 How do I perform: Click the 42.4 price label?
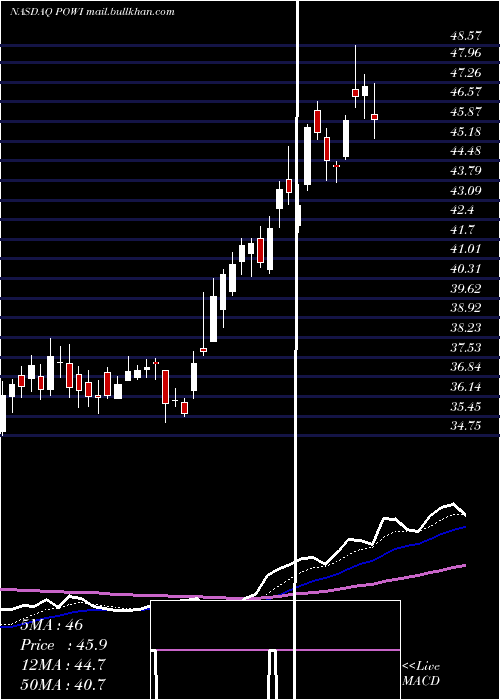[462, 210]
